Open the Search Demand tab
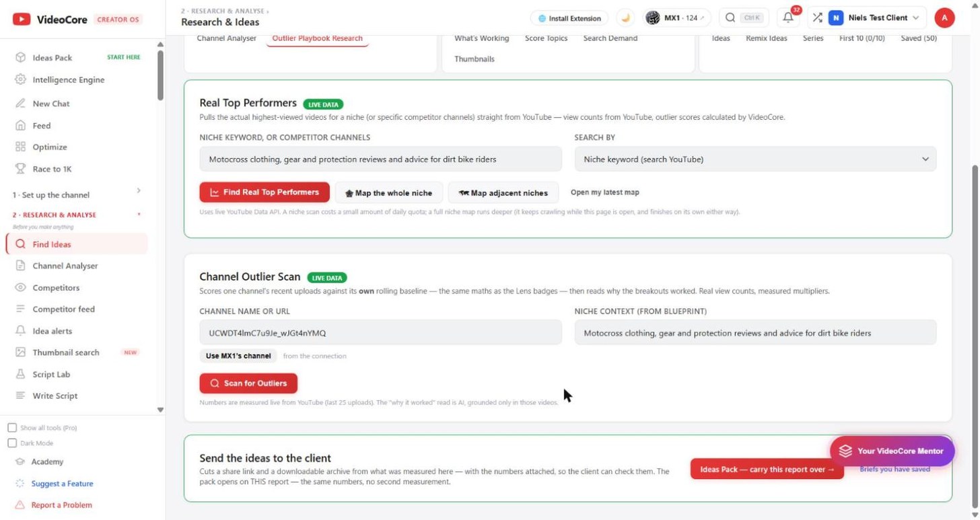980x520 pixels. 610,38
